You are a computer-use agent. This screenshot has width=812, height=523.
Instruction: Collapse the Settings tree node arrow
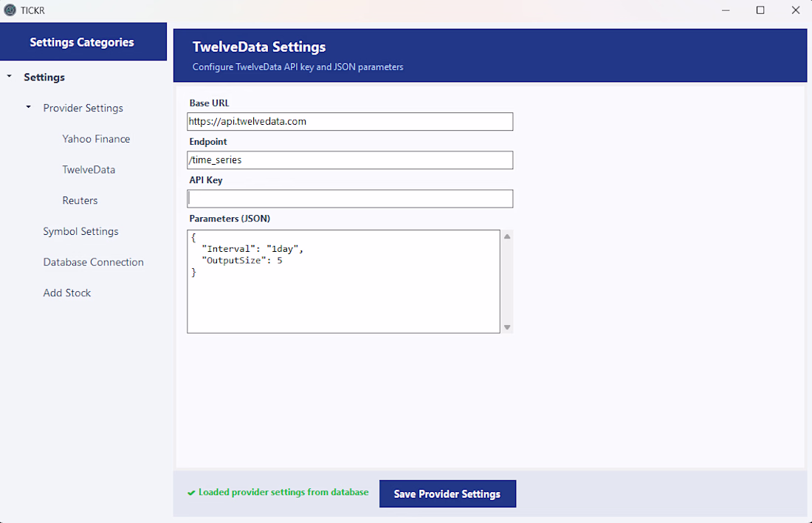pyautogui.click(x=10, y=77)
